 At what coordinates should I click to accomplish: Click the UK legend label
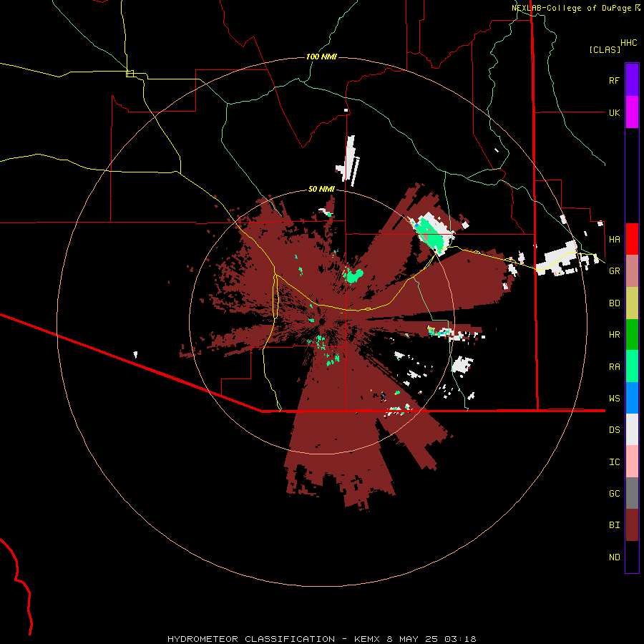pos(615,112)
